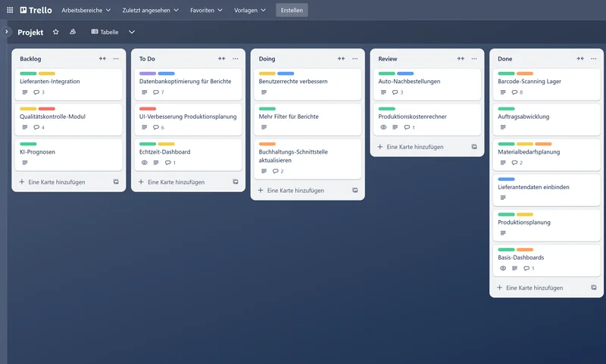This screenshot has width=606, height=364.
Task: Create Done card from template icon
Action: point(594,288)
